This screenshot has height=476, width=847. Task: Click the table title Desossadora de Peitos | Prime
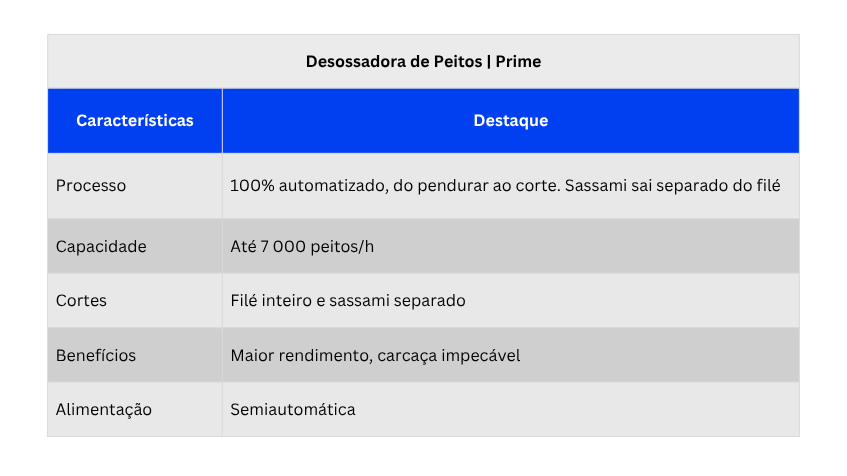point(423,62)
